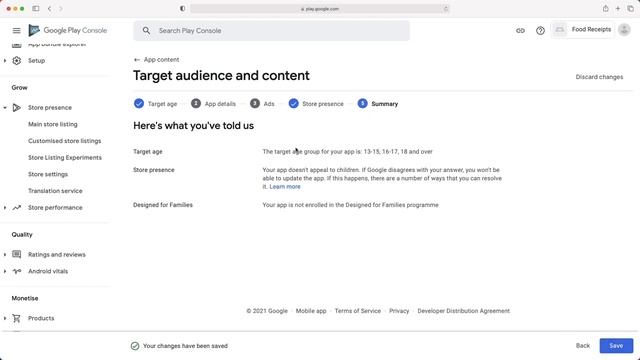Click the Safari share icon
Image resolution: width=640 pixels, height=360 pixels.
click(605, 9)
